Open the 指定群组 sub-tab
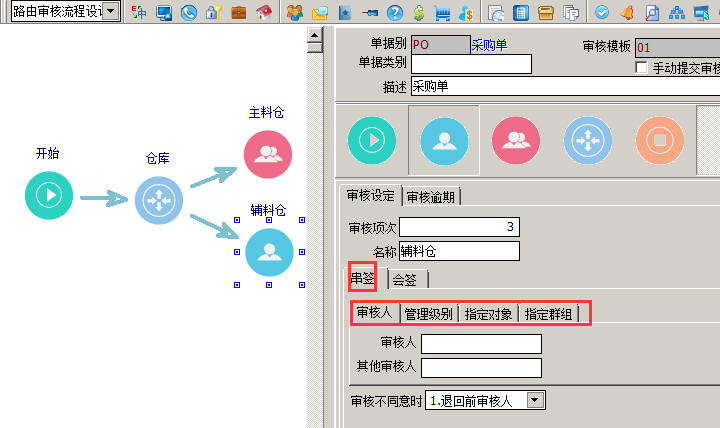720x428 pixels. click(548, 315)
